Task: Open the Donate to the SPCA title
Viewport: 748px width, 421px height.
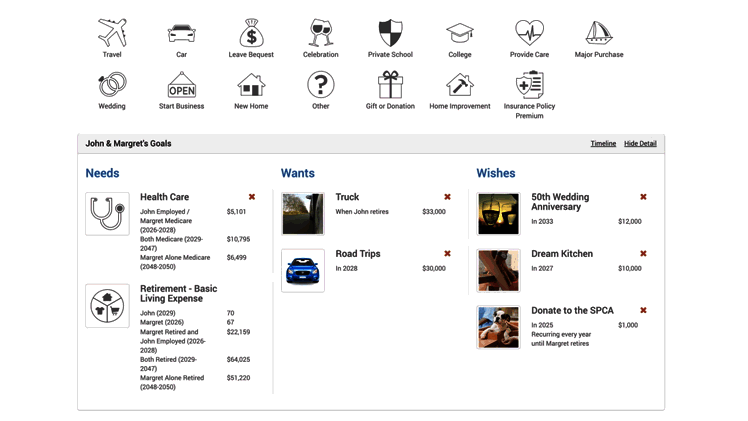Action: 572,310
